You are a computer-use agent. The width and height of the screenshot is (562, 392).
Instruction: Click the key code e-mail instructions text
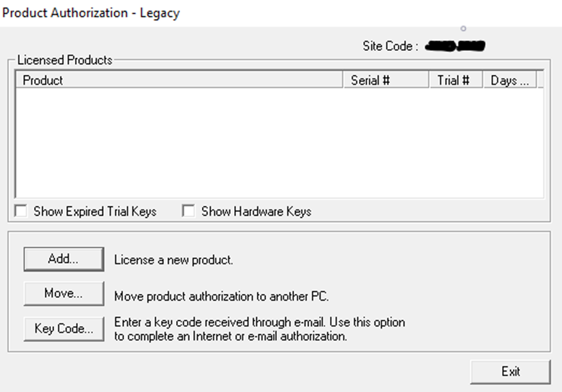click(259, 329)
